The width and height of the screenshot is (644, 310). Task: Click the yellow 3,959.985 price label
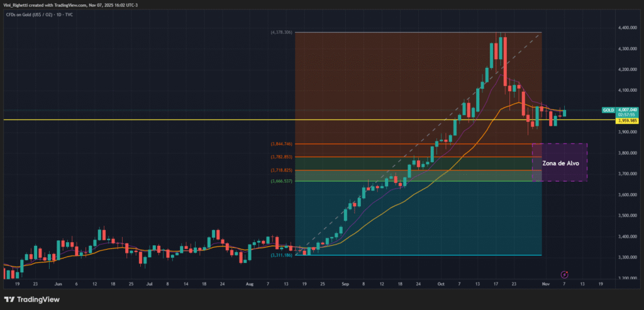pos(627,121)
